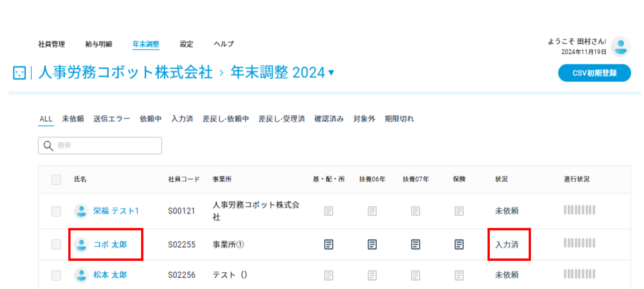Viewport: 644px width, 289px height.
Task: Open 扶養07年 document for 松本 太郎
Action: [x=416, y=275]
